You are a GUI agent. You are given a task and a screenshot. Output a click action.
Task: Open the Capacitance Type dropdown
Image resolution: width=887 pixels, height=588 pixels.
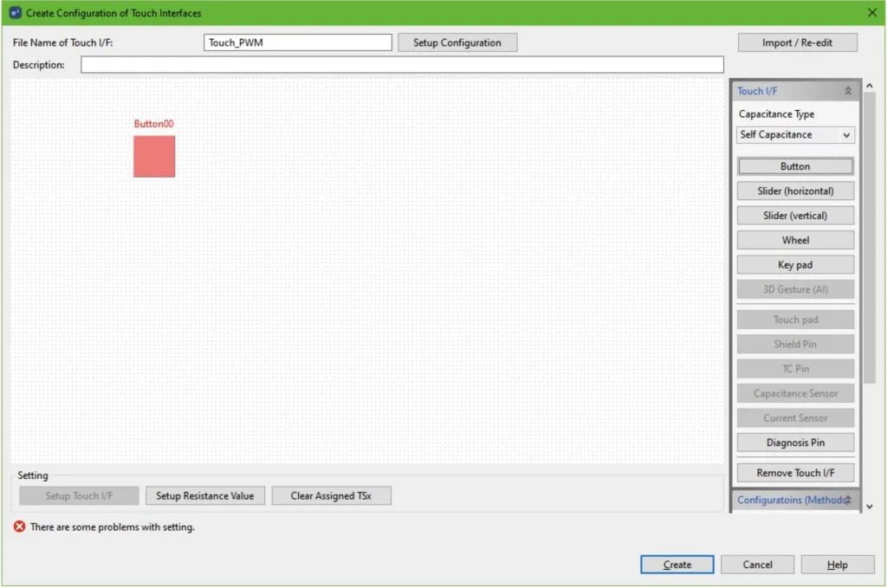coord(845,134)
